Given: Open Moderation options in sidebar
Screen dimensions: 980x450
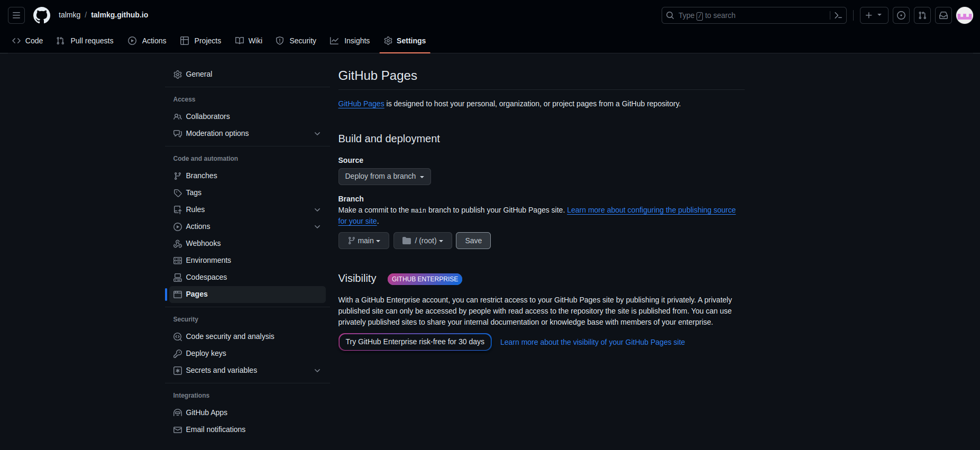Looking at the screenshot, I should pos(248,134).
